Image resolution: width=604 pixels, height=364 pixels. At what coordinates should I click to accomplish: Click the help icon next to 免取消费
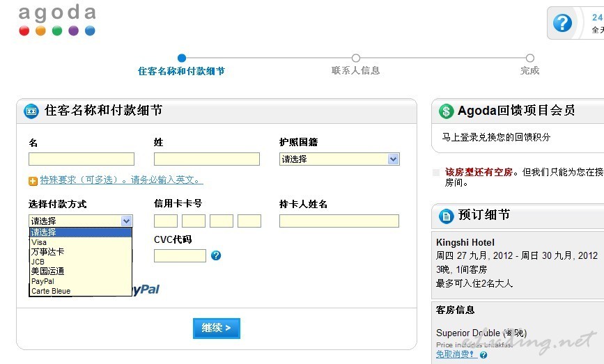click(x=483, y=355)
